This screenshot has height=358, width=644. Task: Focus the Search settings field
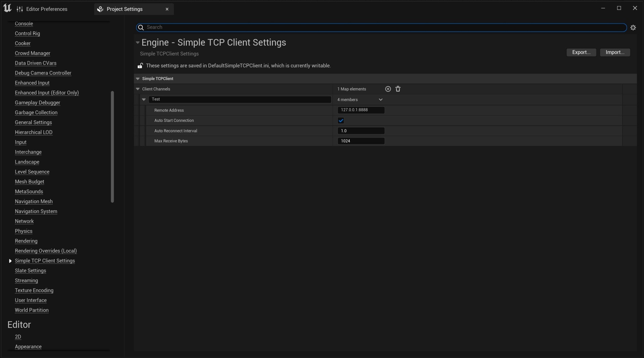coord(381,28)
